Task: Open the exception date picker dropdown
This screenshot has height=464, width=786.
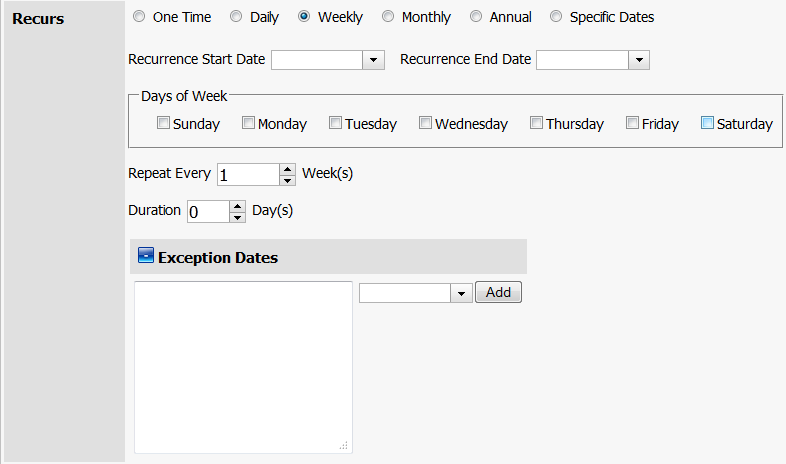Action: [x=461, y=293]
